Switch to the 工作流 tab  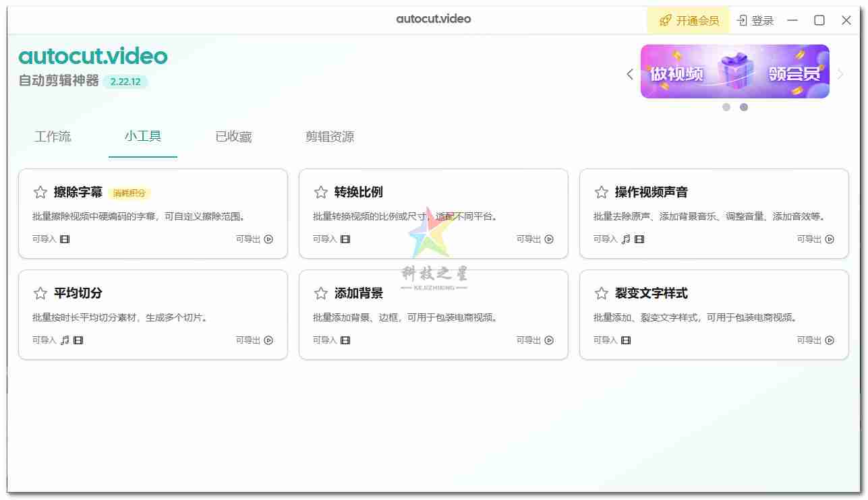[53, 136]
